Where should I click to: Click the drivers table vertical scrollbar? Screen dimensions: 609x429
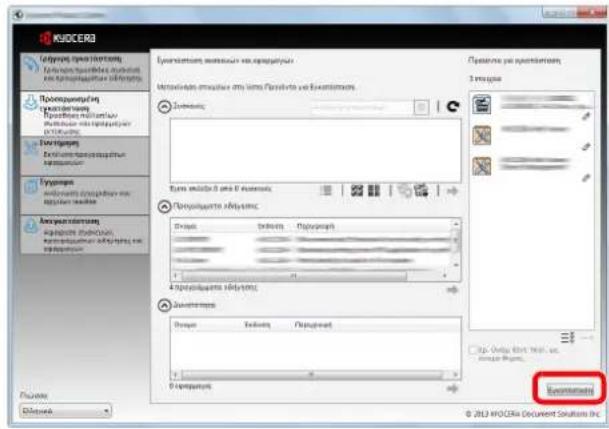point(456,245)
